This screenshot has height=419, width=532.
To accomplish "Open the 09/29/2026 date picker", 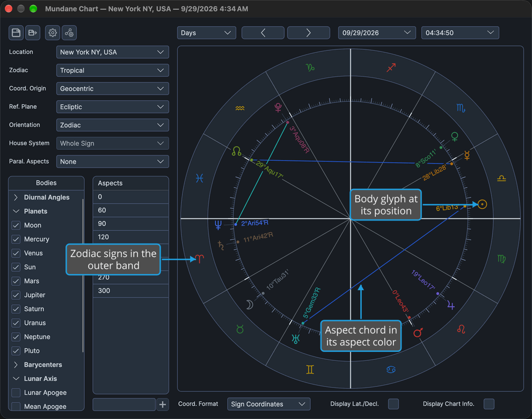I will click(377, 33).
